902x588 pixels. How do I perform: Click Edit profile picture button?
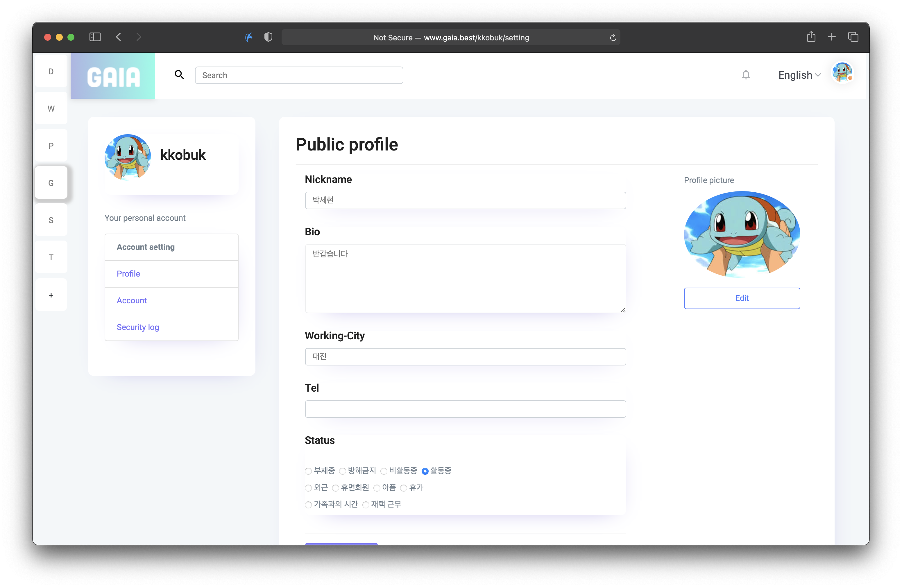tap(741, 298)
